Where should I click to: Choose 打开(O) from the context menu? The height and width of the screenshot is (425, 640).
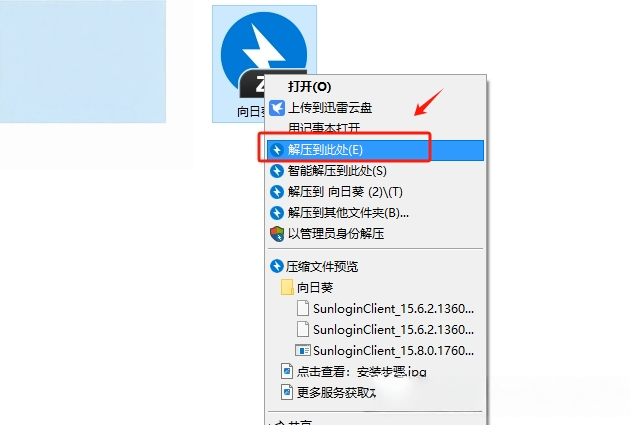coord(309,87)
